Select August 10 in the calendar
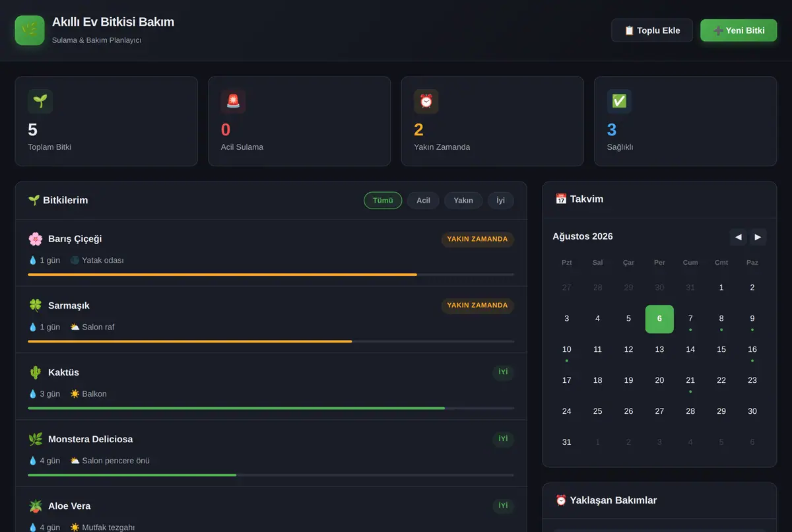This screenshot has height=532, width=792. point(567,350)
